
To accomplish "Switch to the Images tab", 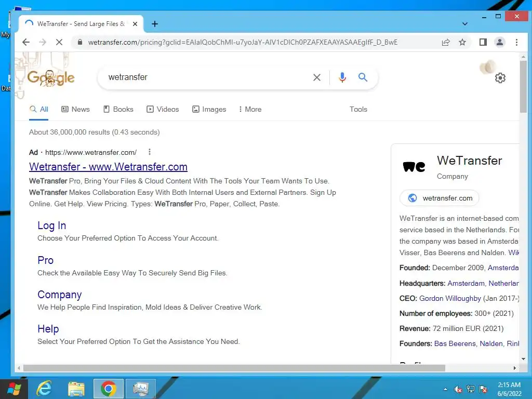I will (209, 109).
